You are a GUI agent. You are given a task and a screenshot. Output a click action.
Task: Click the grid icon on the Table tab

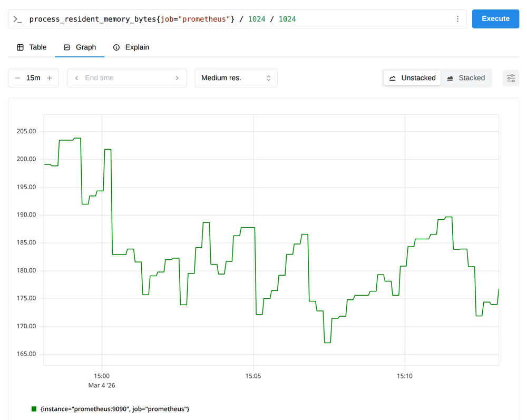[x=21, y=47]
